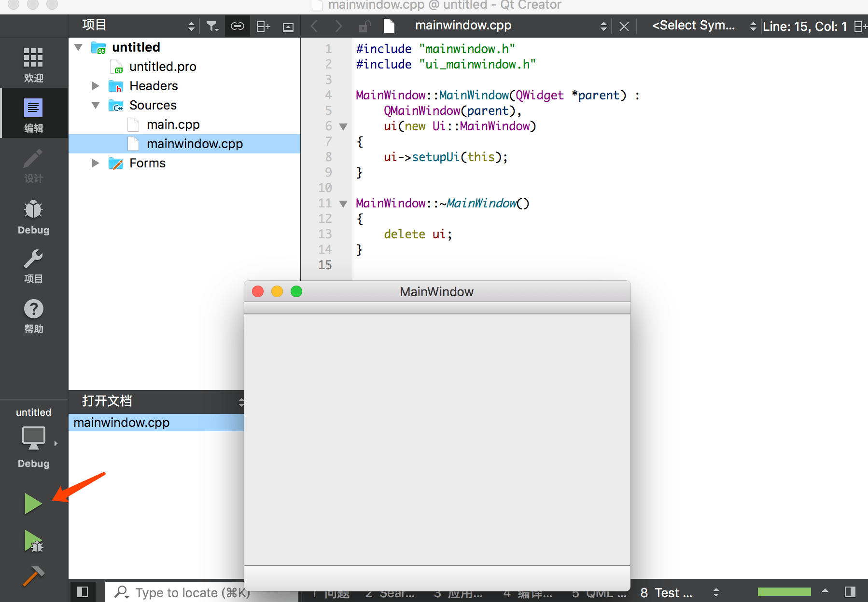Click the MainWindow app title bar
Screen dimensions: 868x602
click(x=437, y=292)
